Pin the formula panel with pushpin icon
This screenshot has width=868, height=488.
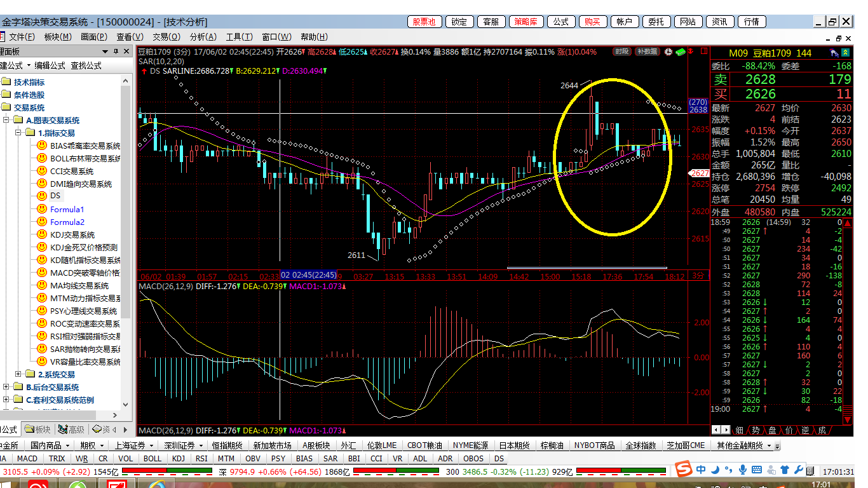point(115,51)
